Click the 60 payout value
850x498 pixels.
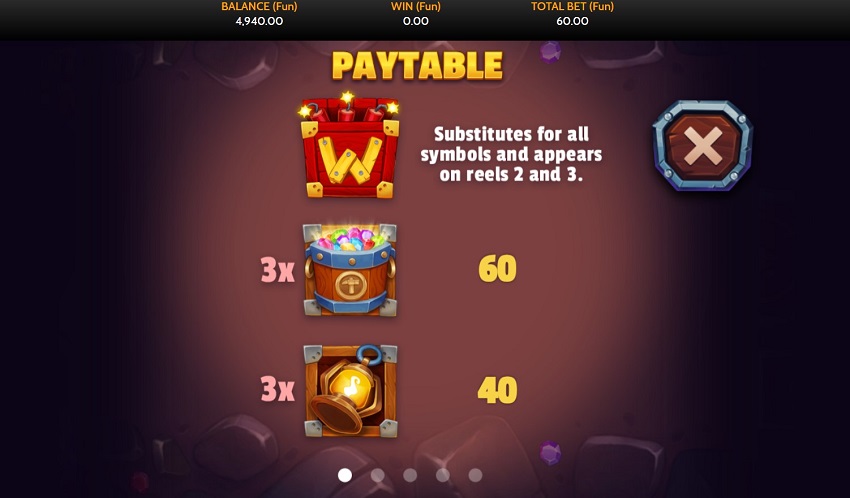[498, 269]
